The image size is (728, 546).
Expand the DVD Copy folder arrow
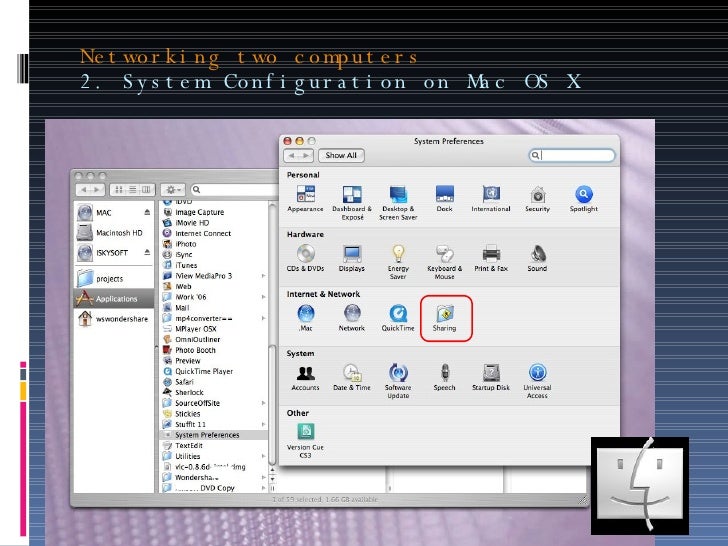263,488
